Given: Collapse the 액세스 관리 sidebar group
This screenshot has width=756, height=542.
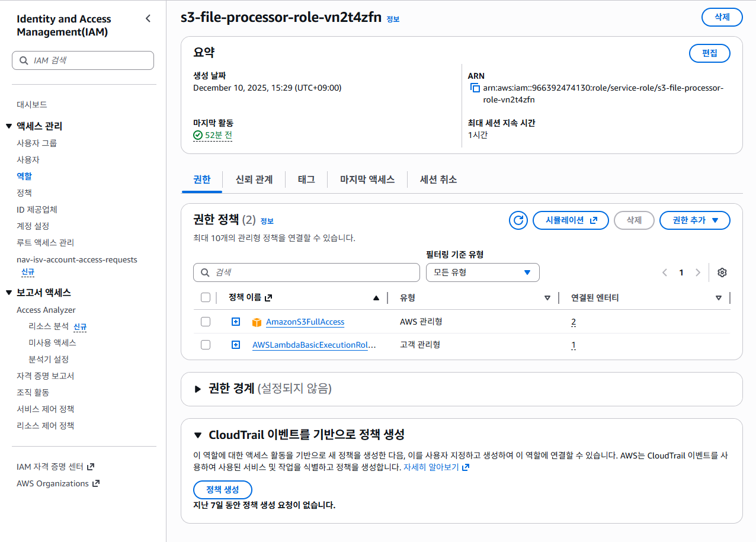Looking at the screenshot, I should pos(8,126).
